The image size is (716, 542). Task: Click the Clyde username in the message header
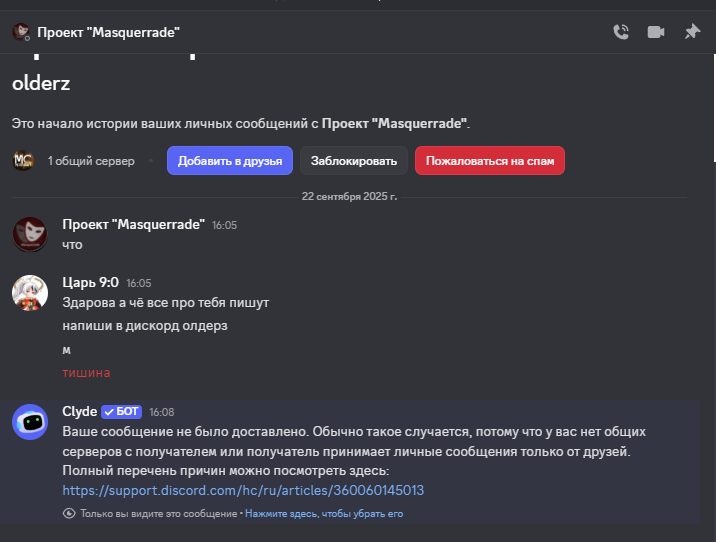(79, 411)
